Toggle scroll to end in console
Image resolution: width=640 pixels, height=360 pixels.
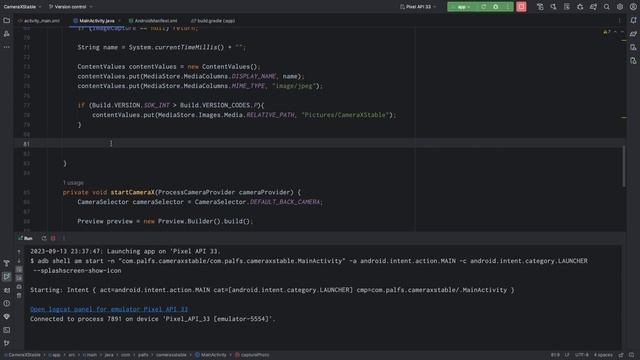click(19, 278)
